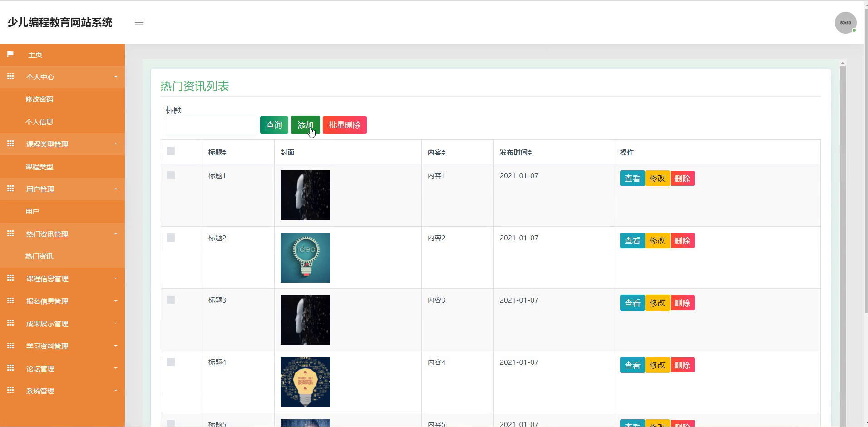This screenshot has height=427, width=868.
Task: Click the grid icon beside 论坛管理
Action: pos(10,368)
